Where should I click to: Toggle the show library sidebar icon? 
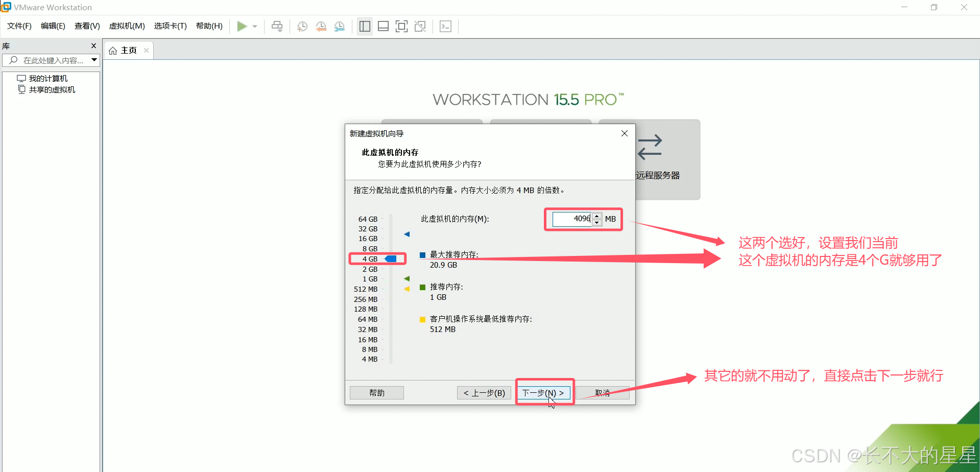[x=365, y=26]
